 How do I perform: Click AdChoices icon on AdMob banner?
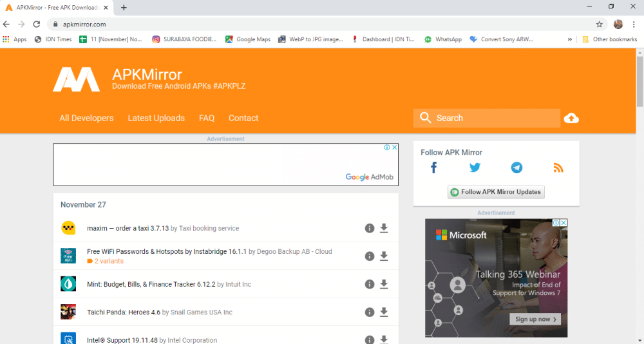(x=387, y=147)
